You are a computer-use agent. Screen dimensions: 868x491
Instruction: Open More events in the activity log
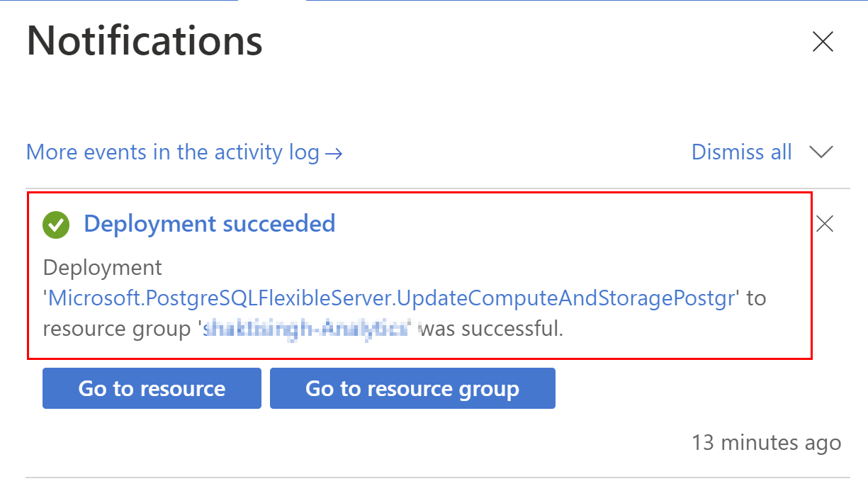[172, 152]
